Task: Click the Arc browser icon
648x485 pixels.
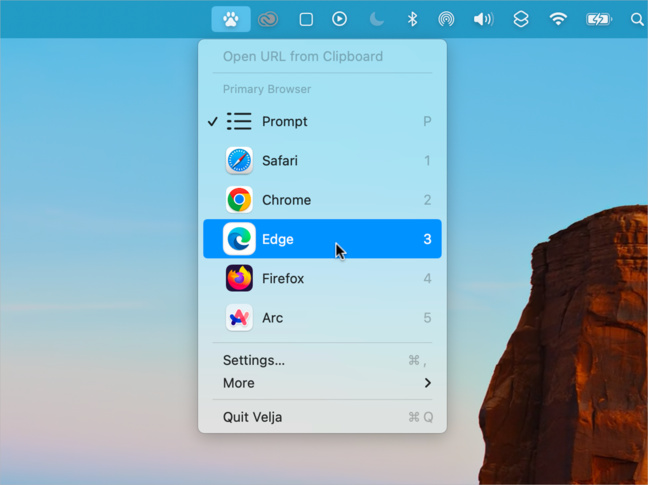Action: [239, 318]
